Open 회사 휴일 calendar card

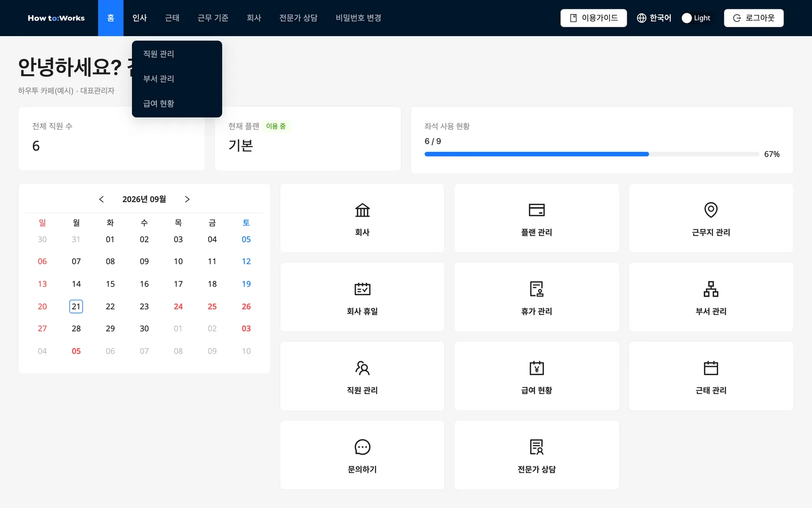click(362, 297)
